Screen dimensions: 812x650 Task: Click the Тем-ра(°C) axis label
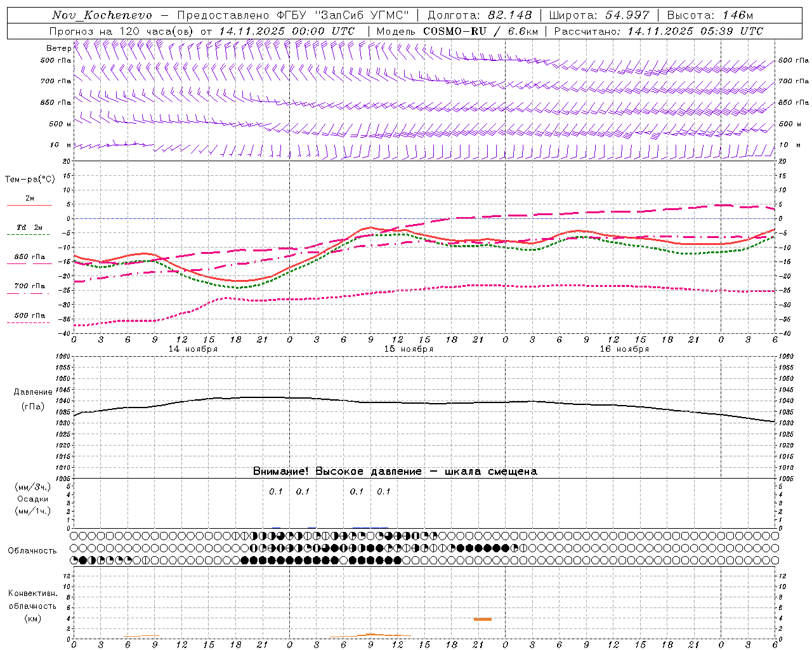point(30,180)
